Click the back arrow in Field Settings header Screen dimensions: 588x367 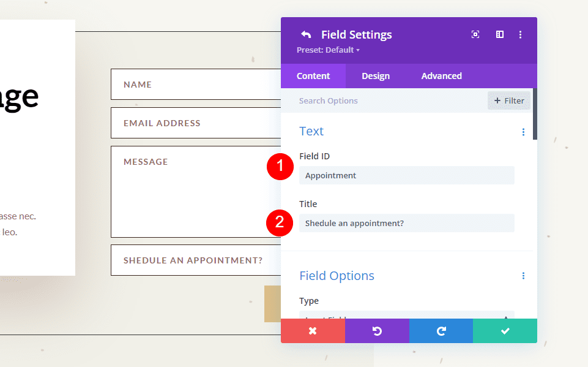pos(305,34)
